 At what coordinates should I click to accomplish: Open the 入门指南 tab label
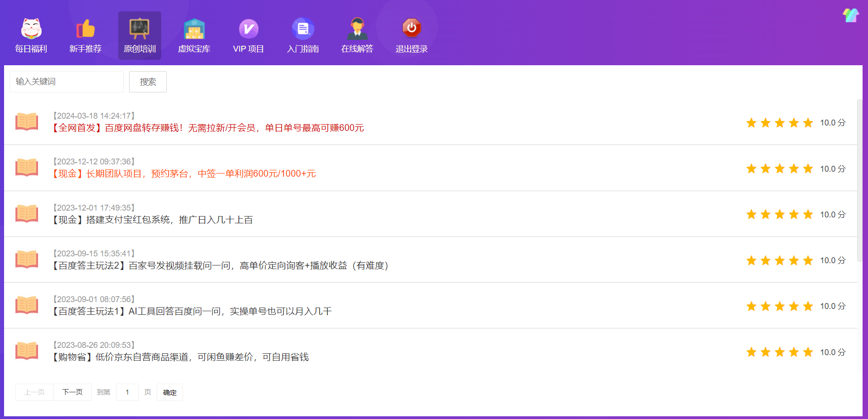point(303,49)
